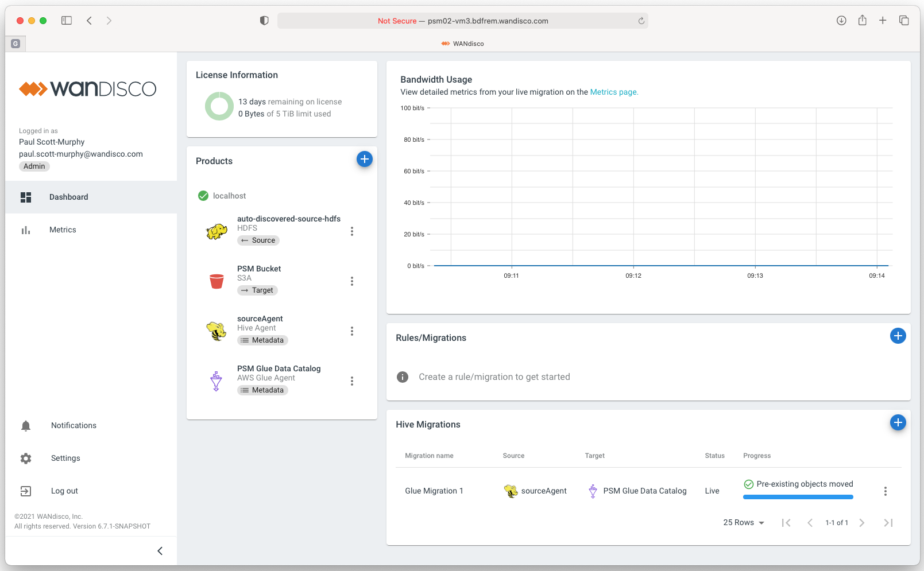
Task: Click the Glue icon in the migration Target column
Action: point(593,491)
